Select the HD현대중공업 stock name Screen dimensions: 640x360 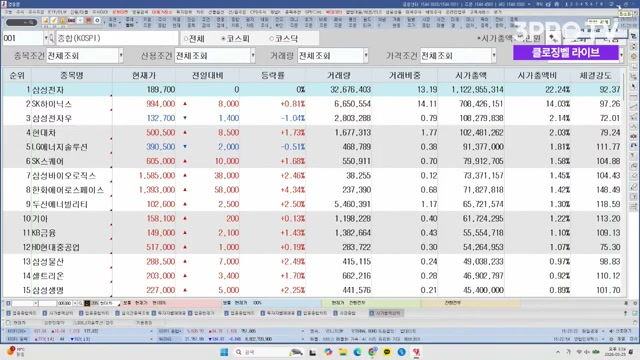pyautogui.click(x=56, y=247)
